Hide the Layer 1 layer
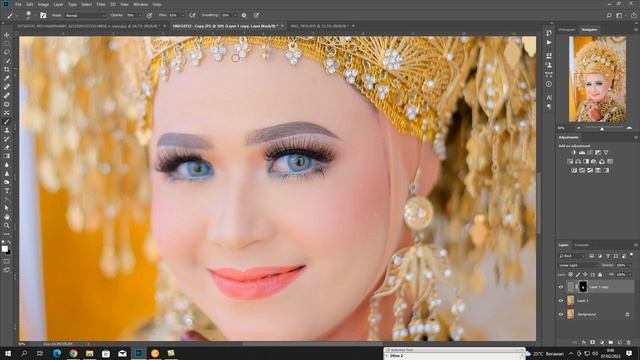 [561, 301]
